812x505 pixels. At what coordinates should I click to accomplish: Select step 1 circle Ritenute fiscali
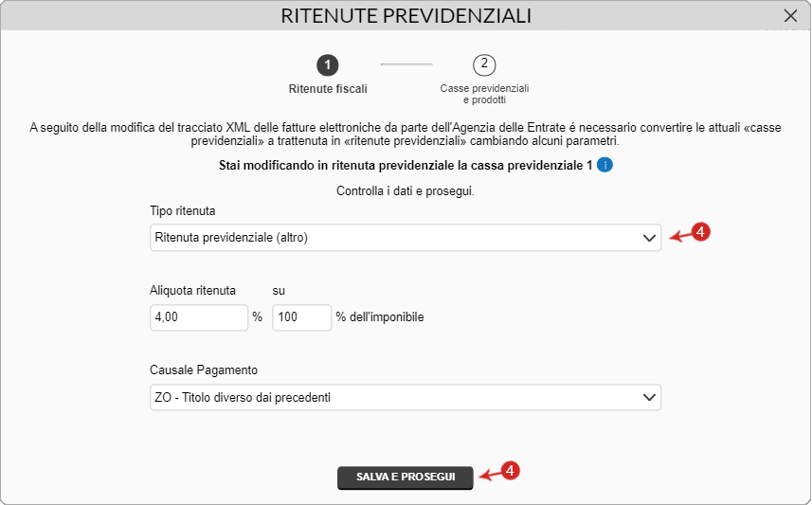pyautogui.click(x=328, y=65)
